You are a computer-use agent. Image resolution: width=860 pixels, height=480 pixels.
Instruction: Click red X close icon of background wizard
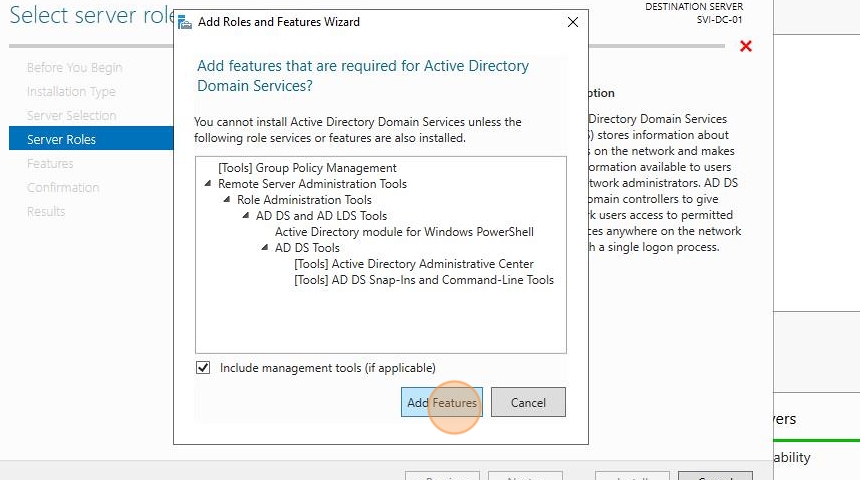coord(746,46)
